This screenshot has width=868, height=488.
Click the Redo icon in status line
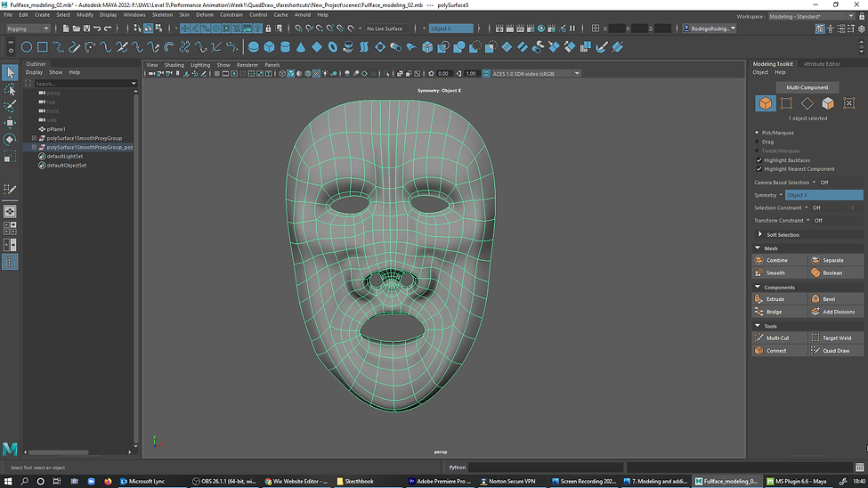tap(108, 28)
